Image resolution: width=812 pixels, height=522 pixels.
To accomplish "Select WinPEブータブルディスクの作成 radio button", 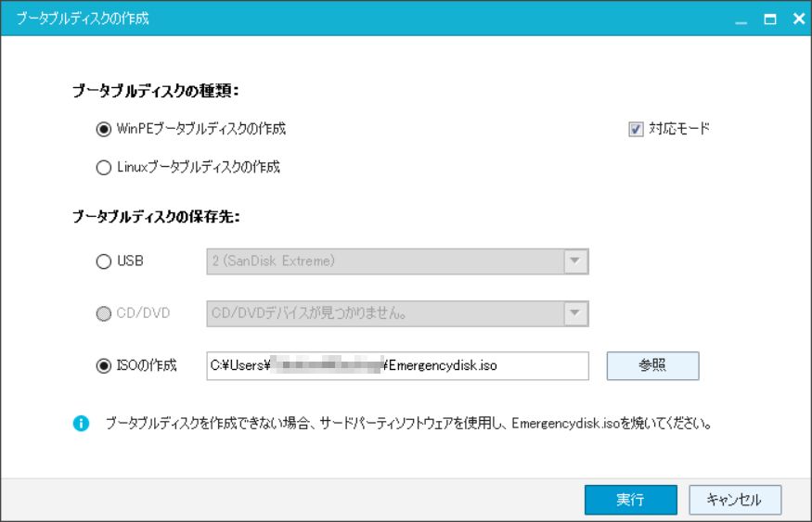I will pyautogui.click(x=104, y=129).
